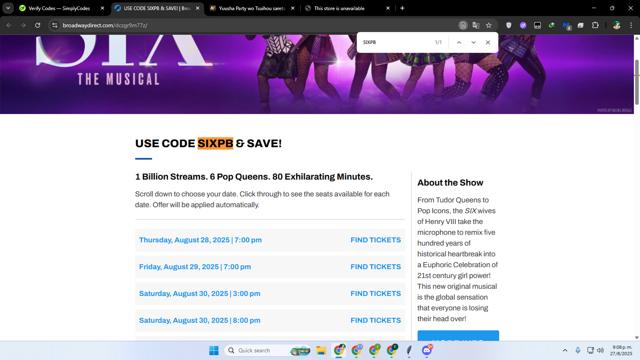Find tickets for Saturday, August 30 8:00 pm
This screenshot has width=640, height=360.
(x=376, y=320)
